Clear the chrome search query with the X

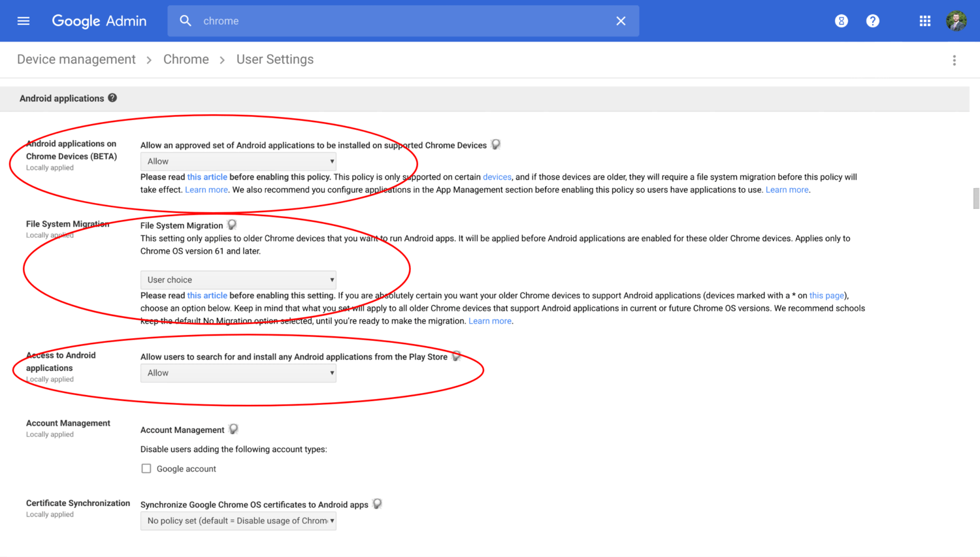[620, 20]
